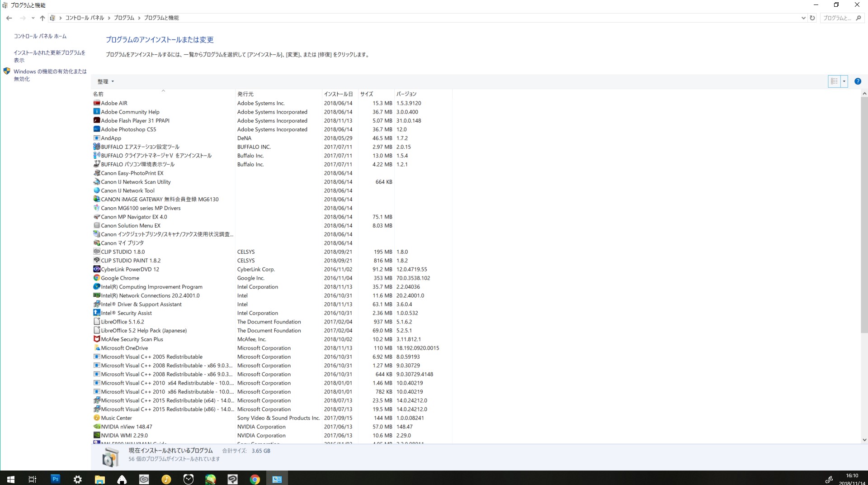Click the AndApp program icon

[x=96, y=138]
